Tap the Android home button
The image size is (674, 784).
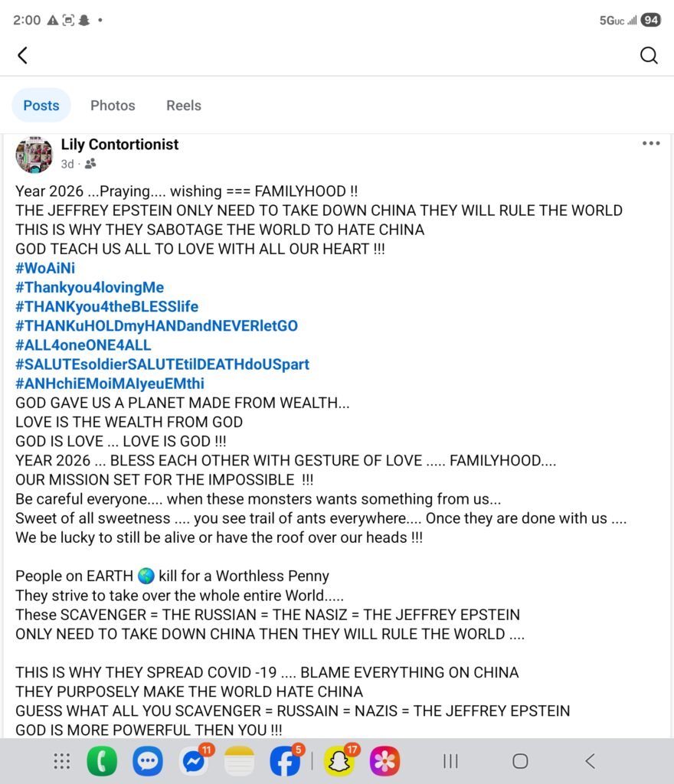point(520,761)
